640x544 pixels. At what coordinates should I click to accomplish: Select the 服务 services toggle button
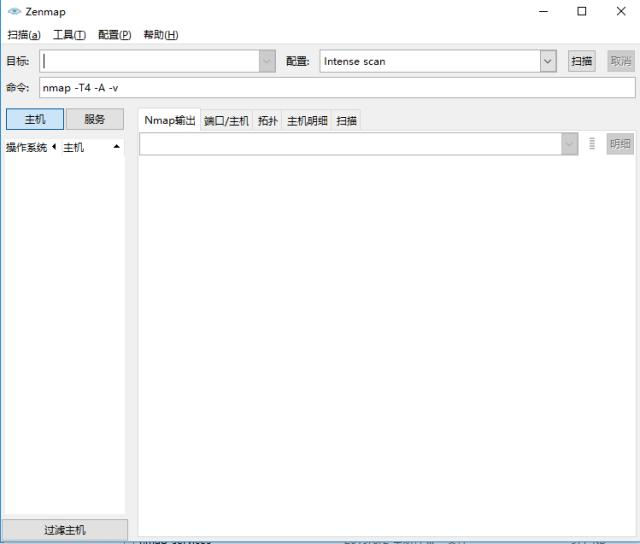(x=95, y=119)
